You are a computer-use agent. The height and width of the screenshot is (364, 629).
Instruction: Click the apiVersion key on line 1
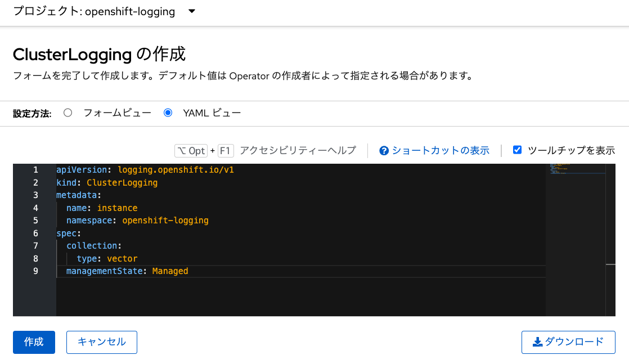(x=82, y=170)
